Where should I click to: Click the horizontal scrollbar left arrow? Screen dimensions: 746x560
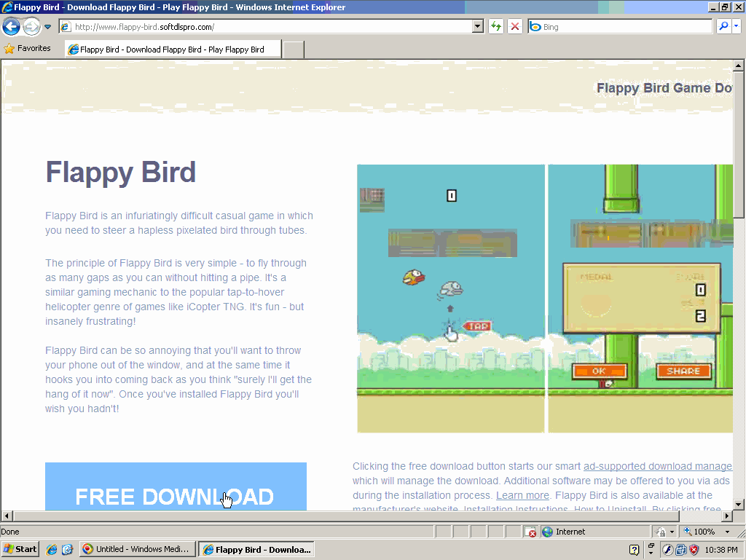(7, 516)
